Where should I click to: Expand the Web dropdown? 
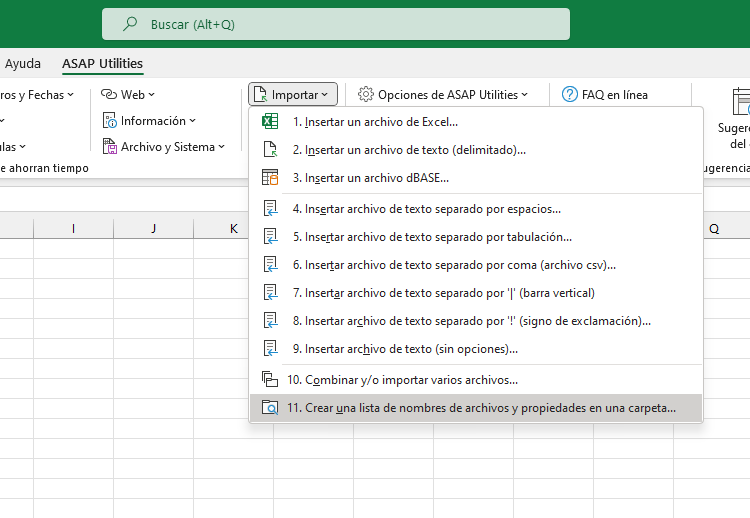pos(128,94)
